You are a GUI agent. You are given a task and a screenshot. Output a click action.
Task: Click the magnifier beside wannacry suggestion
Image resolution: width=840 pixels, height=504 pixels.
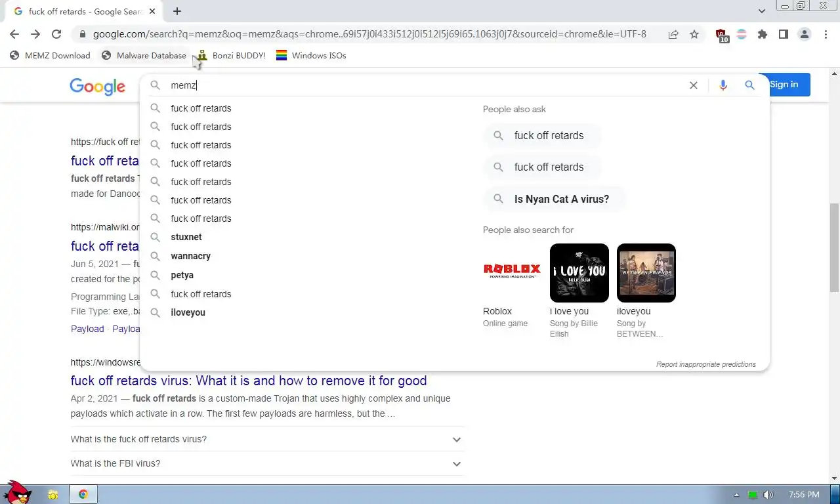click(156, 256)
